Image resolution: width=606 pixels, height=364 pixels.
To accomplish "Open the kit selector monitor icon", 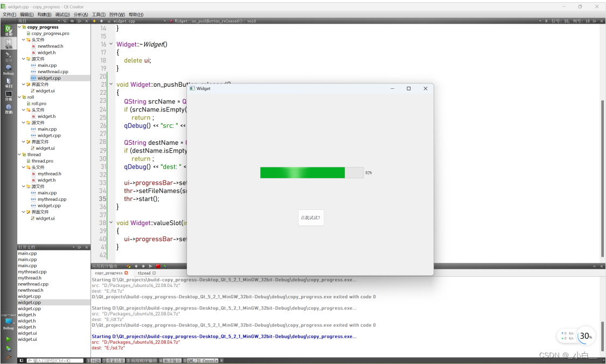I will [x=8, y=323].
